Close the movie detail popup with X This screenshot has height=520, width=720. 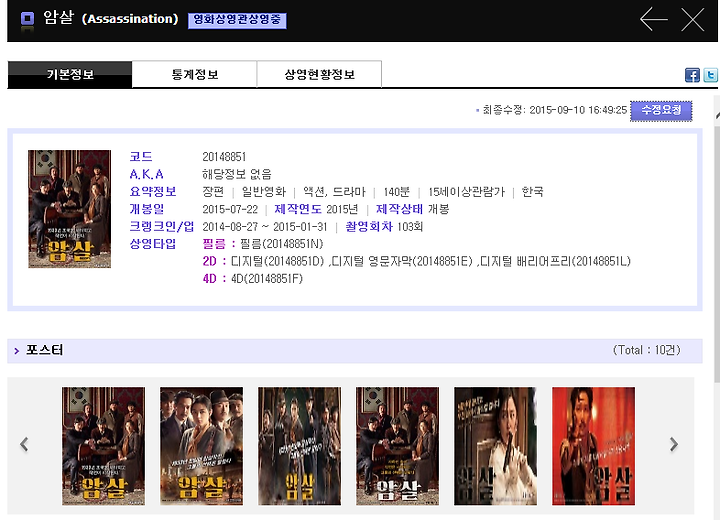[692, 19]
